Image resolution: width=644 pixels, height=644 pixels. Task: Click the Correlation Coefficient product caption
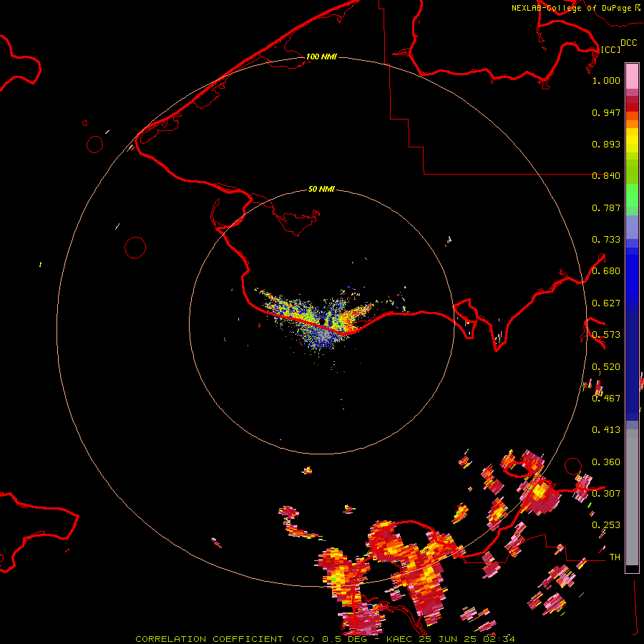[325, 639]
